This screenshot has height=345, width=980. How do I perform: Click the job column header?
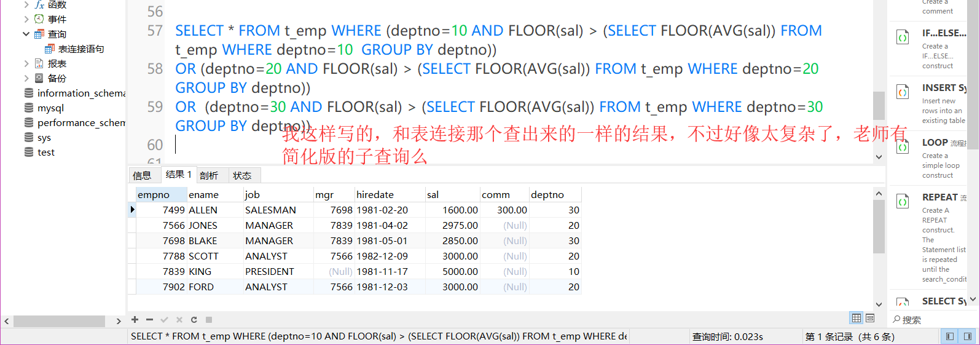coord(278,194)
